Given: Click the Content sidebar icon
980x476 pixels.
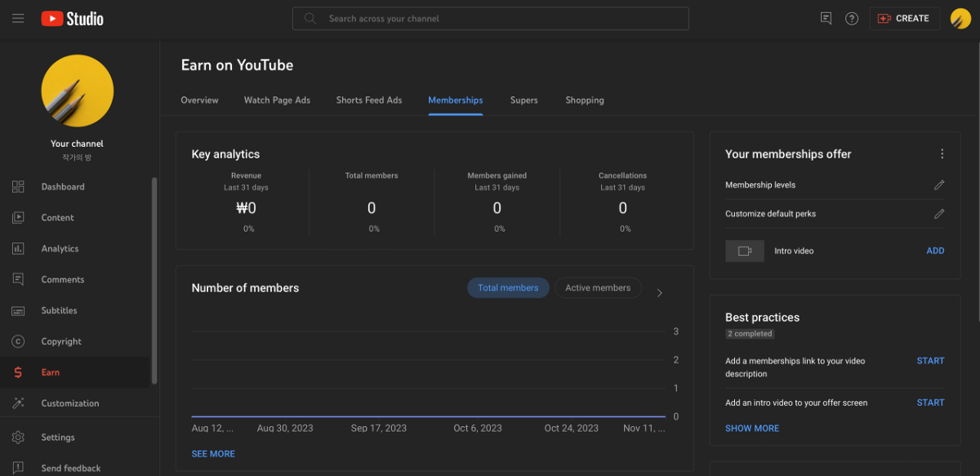Looking at the screenshot, I should [x=18, y=218].
